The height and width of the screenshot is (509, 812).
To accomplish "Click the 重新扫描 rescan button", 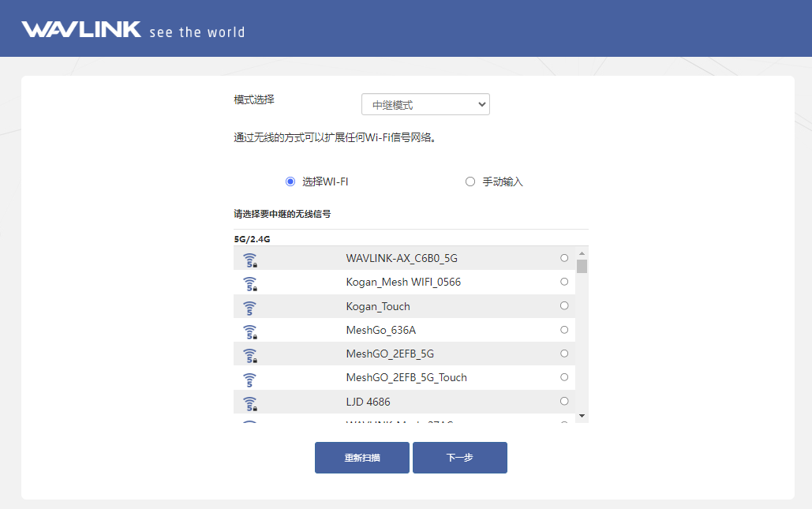I will 362,458.
